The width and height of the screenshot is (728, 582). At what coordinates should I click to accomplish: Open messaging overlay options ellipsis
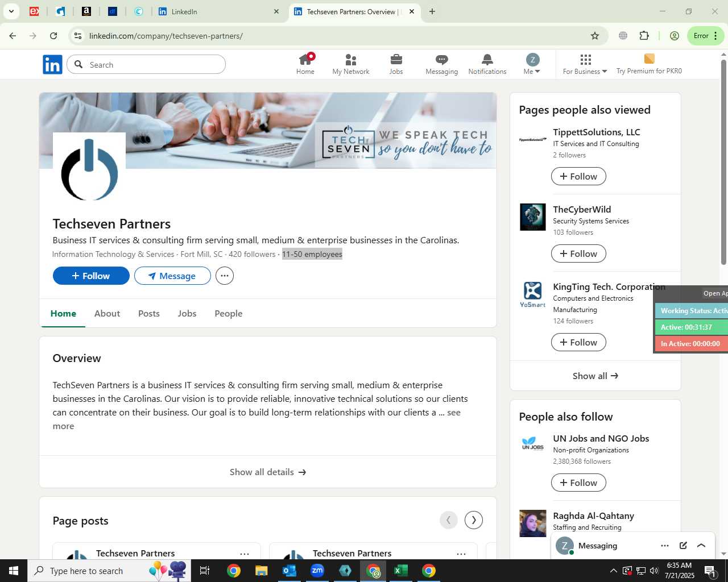pyautogui.click(x=665, y=546)
